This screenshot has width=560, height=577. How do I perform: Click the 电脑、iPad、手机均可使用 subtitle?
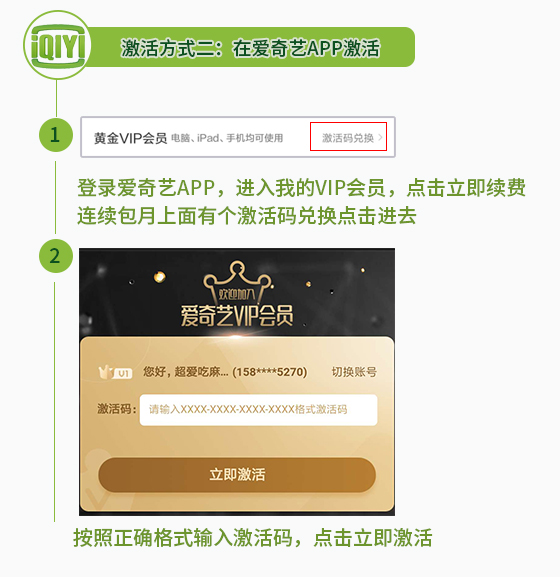tap(227, 138)
